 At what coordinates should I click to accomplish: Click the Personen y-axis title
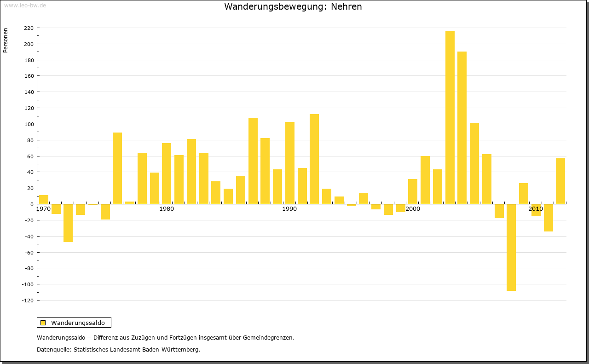pyautogui.click(x=6, y=40)
